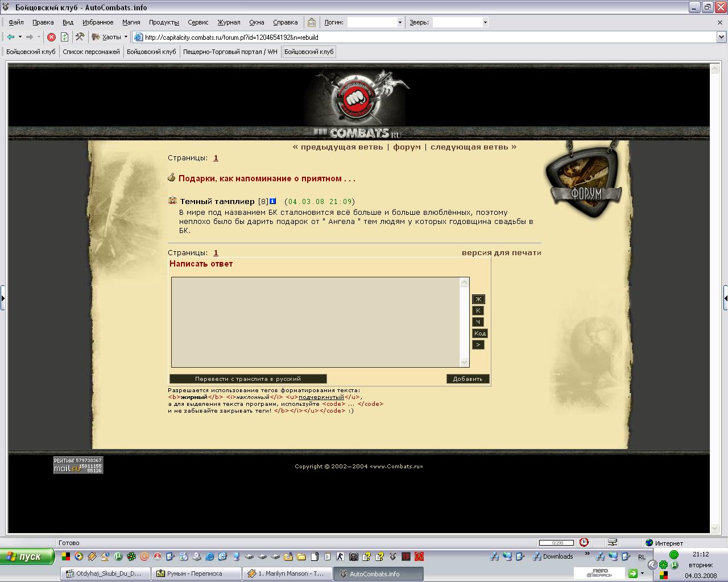The image size is (728, 582).
Task: Insert code tag with the Код button
Action: (x=480, y=333)
